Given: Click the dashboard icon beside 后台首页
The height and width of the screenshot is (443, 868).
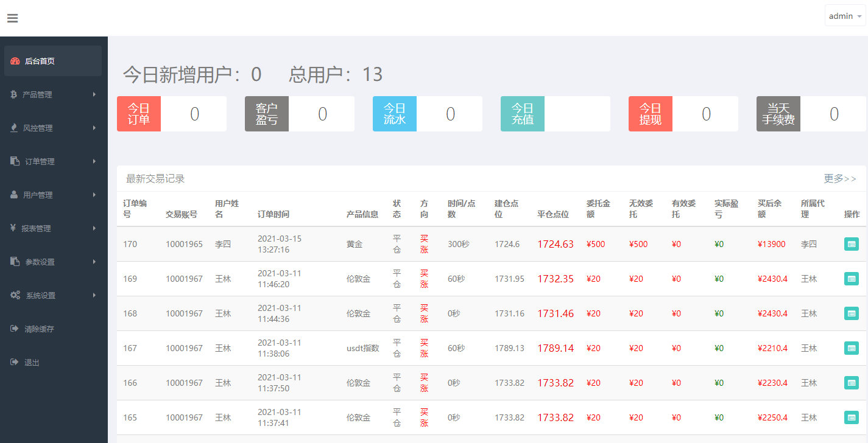Looking at the screenshot, I should coord(15,61).
